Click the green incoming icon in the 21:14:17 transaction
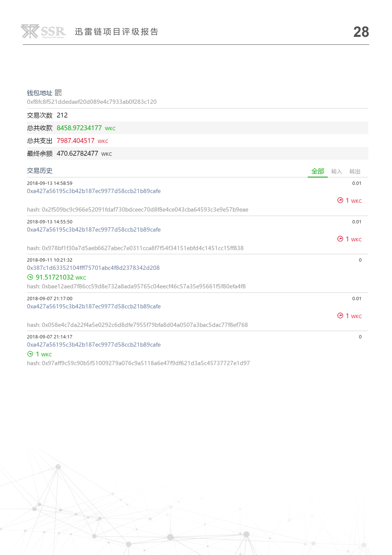Image resolution: width=392 pixels, height=555 pixels. (30, 354)
